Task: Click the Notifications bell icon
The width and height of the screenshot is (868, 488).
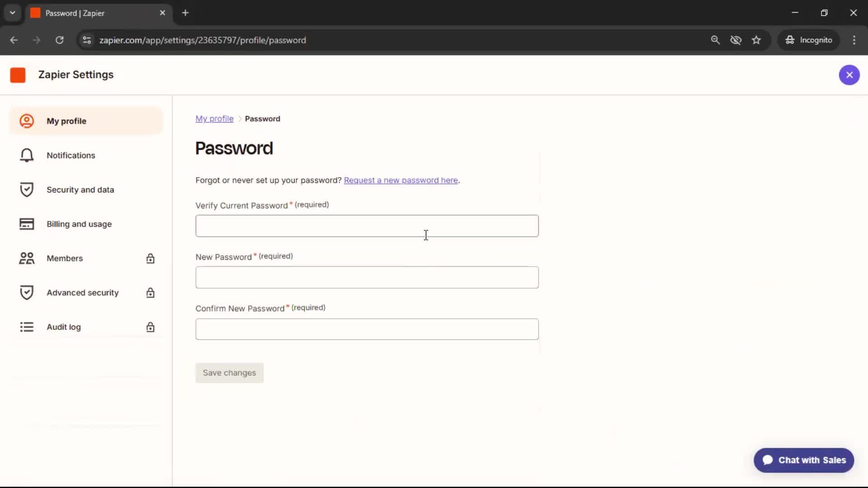Action: pos(27,155)
